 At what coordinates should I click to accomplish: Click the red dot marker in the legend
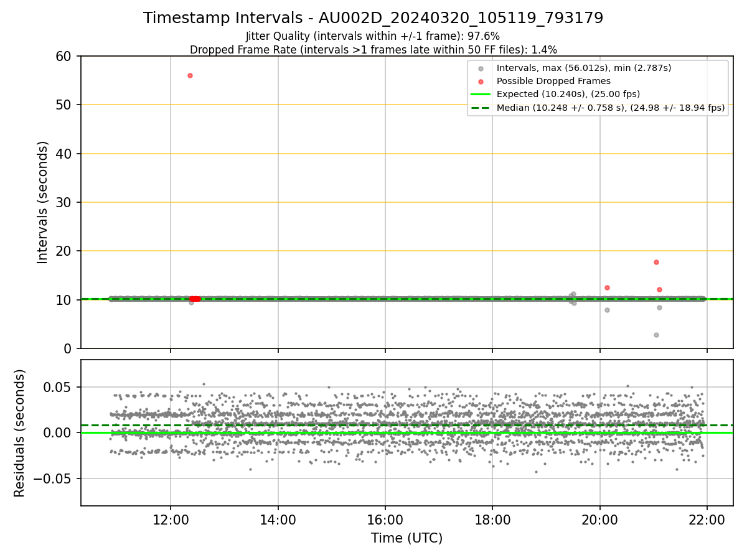coord(481,82)
